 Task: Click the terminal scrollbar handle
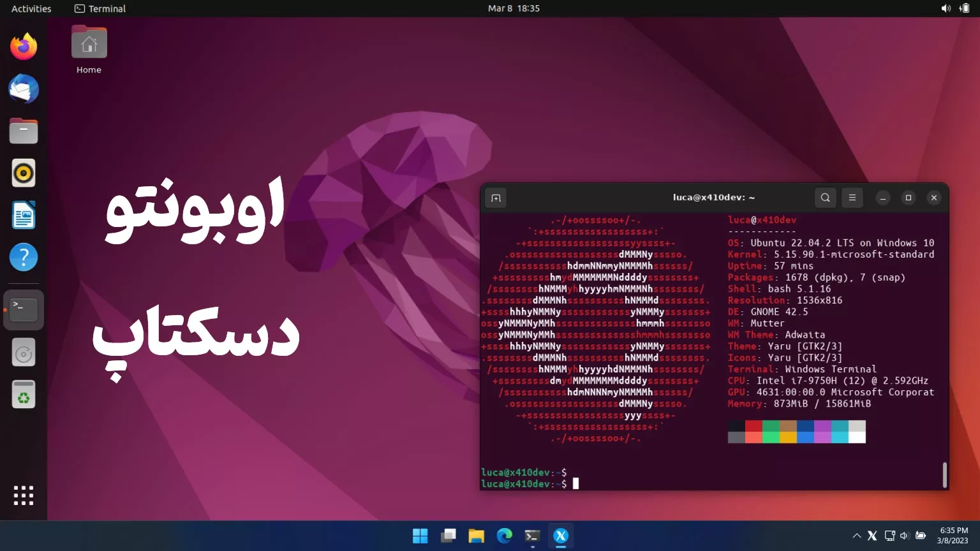[x=944, y=474]
